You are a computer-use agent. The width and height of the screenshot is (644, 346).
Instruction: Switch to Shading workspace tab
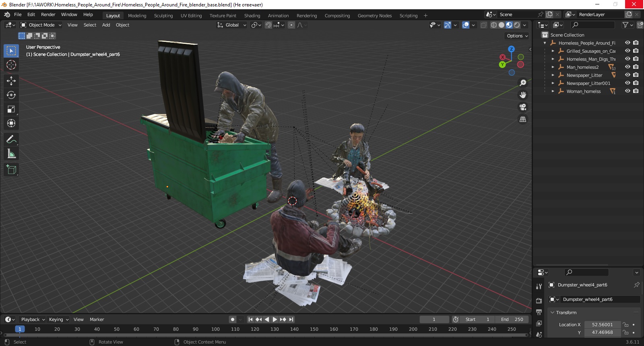point(252,16)
